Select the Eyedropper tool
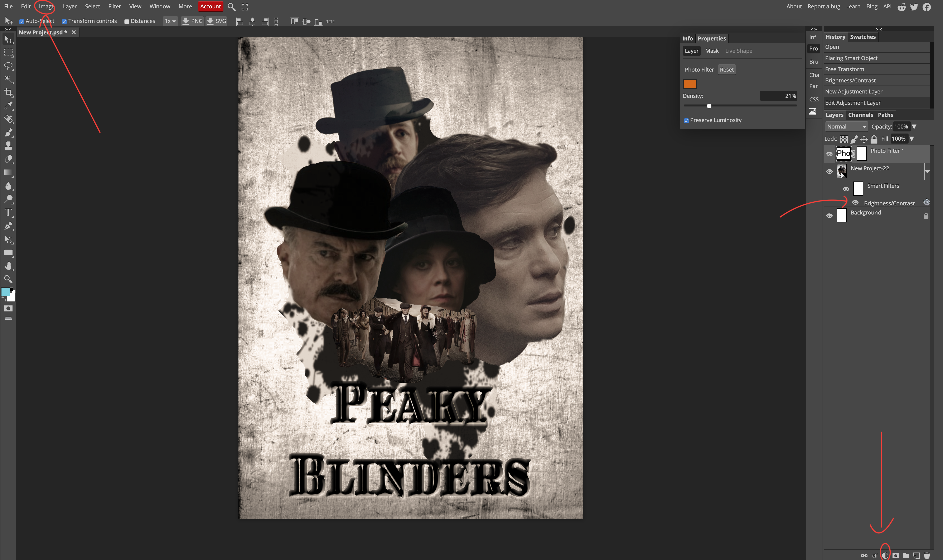Viewport: 943px width, 560px height. (8, 106)
